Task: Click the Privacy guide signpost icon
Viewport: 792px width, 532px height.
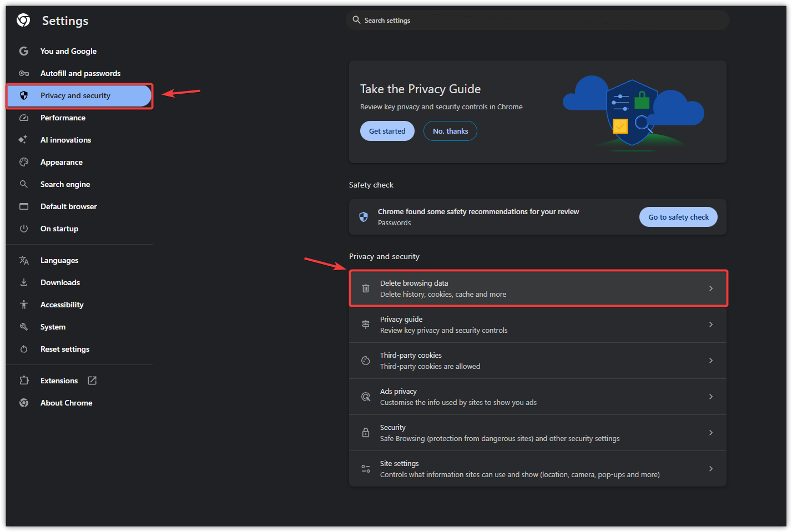Action: tap(366, 325)
